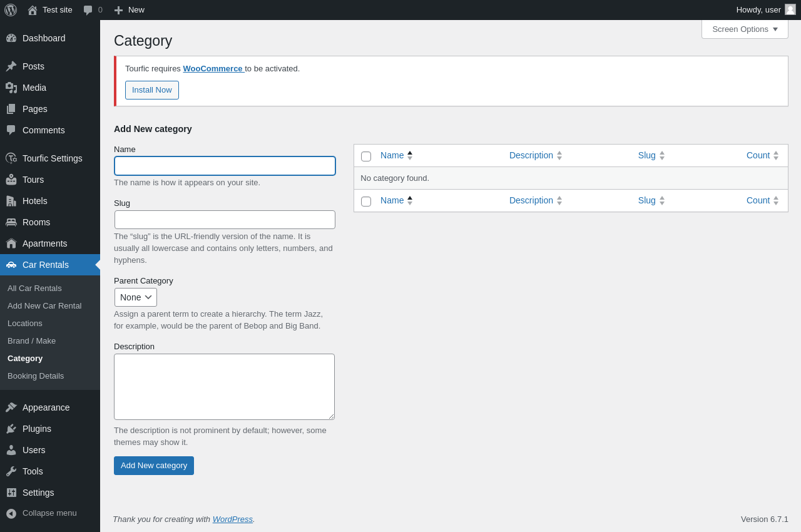Click the WordPress logo icon
The height and width of the screenshot is (532, 801).
click(11, 10)
